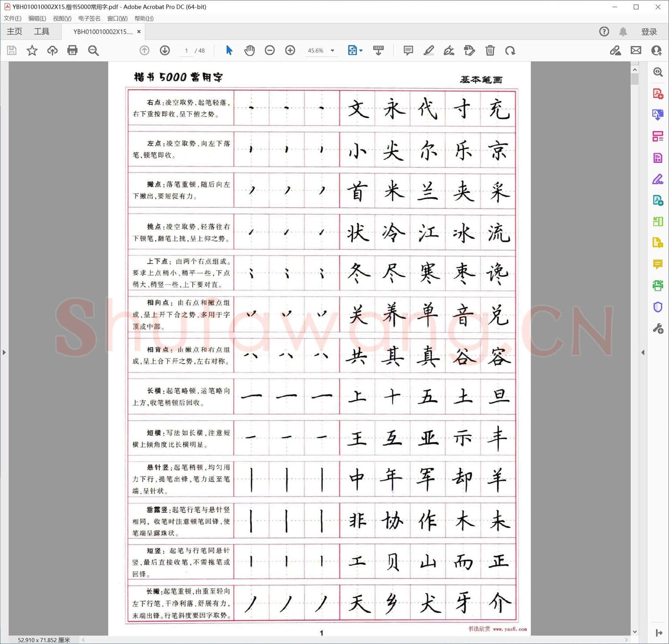Viewport: 669px width, 644px height.
Task: Click the fit page options icon
Action: 352,50
